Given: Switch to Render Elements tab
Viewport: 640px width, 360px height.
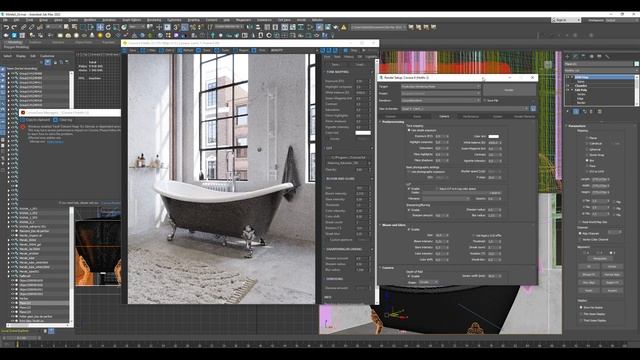Looking at the screenshot, I should click(x=524, y=117).
